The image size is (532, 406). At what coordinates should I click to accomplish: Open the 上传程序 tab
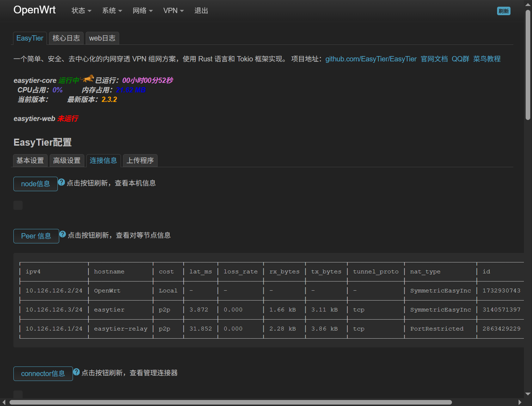click(140, 160)
